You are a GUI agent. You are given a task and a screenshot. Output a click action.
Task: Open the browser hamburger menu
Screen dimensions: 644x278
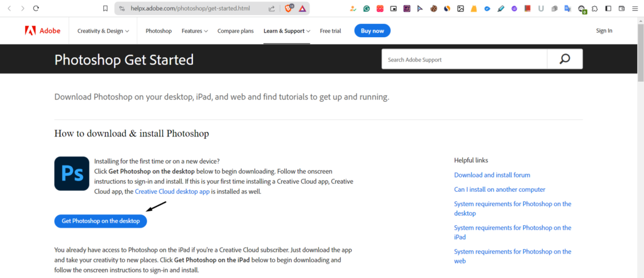coord(635,9)
